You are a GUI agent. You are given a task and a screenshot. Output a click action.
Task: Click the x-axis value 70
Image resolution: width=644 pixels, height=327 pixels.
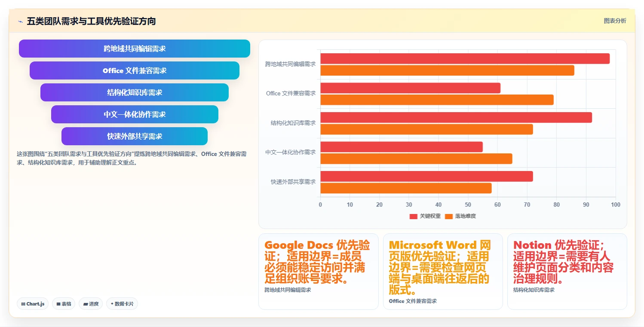point(527,205)
